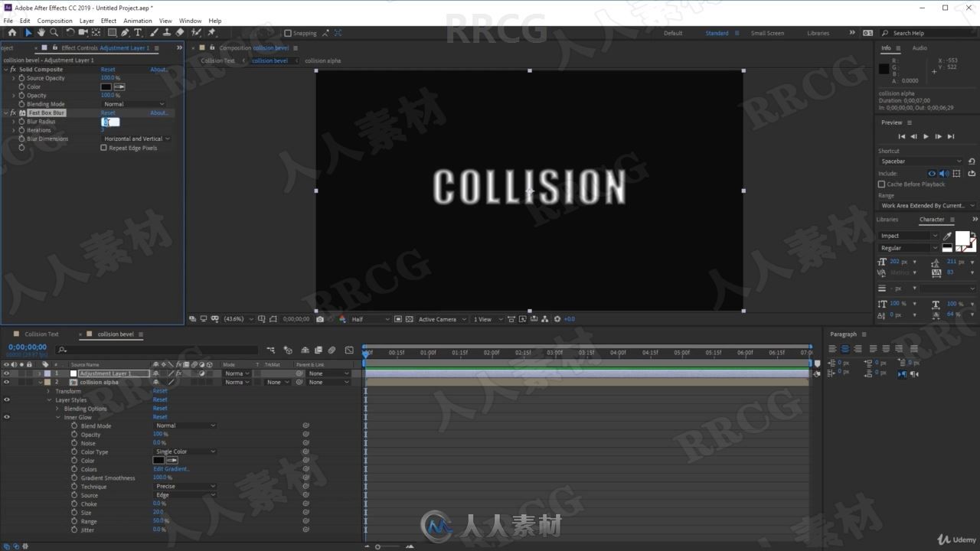Screen dimensions: 980x551
Task: Enable Cache Before Playback checkbox
Action: 882,184
